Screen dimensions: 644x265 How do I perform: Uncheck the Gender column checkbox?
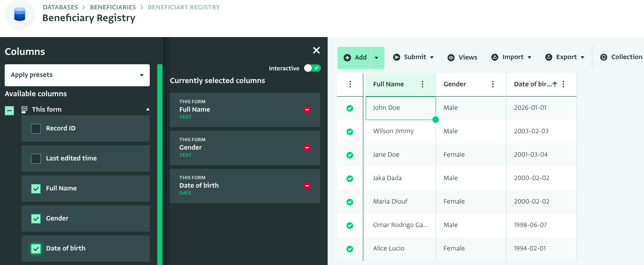(x=36, y=219)
